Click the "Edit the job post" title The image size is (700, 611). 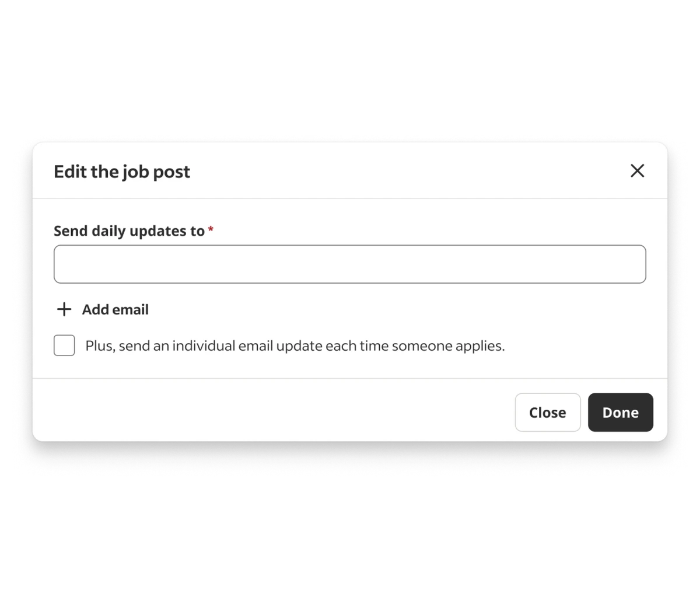coord(122,172)
